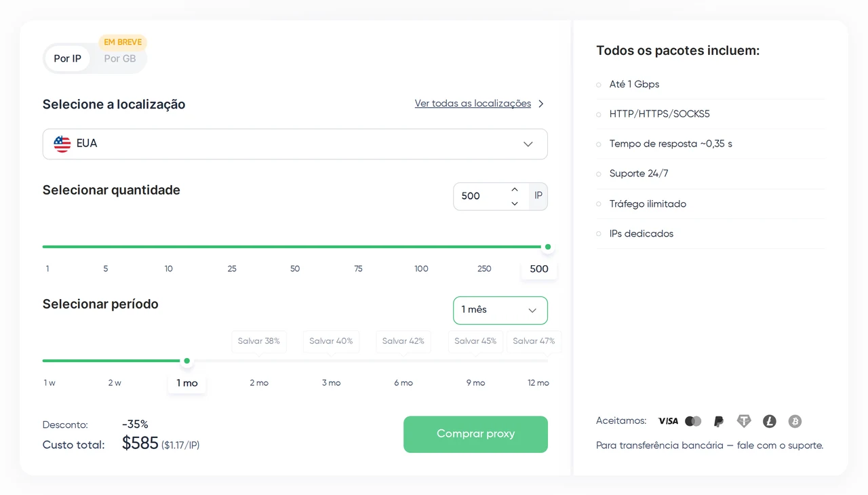868x495 pixels.
Task: Expand the location dropdown chevron
Action: (x=528, y=144)
